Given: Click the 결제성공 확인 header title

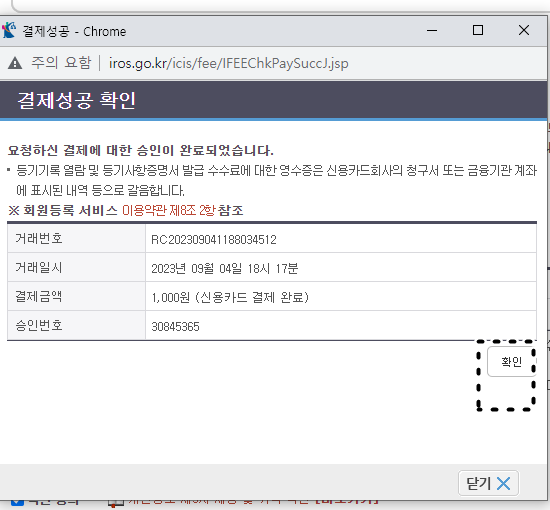Looking at the screenshot, I should click(x=76, y=100).
